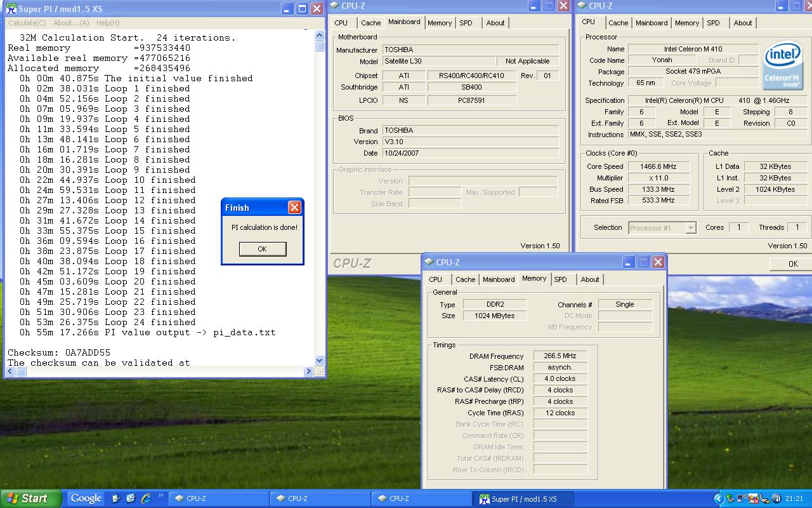This screenshot has height=508, width=812.
Task: Open the Windows Start menu
Action: [x=30, y=498]
